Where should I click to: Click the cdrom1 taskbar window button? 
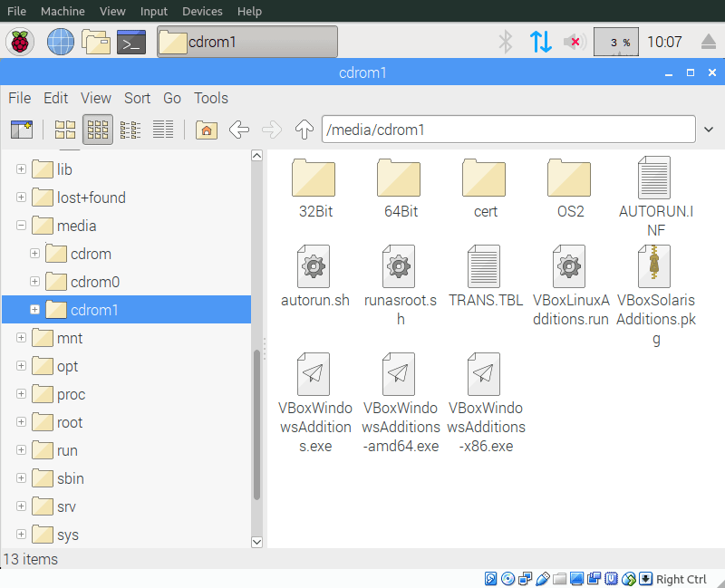tap(247, 42)
